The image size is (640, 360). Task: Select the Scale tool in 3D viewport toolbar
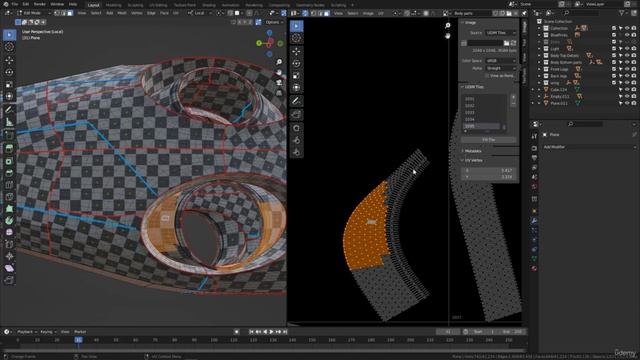pos(9,84)
